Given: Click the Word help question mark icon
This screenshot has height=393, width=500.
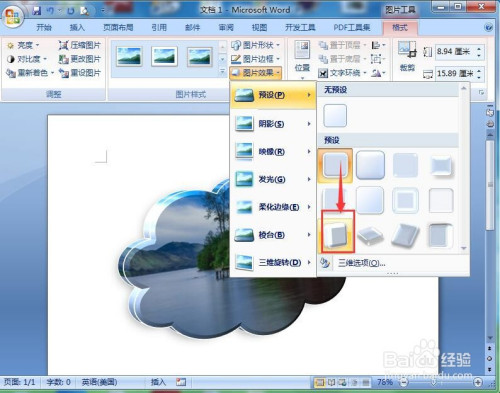Looking at the screenshot, I should (x=488, y=27).
